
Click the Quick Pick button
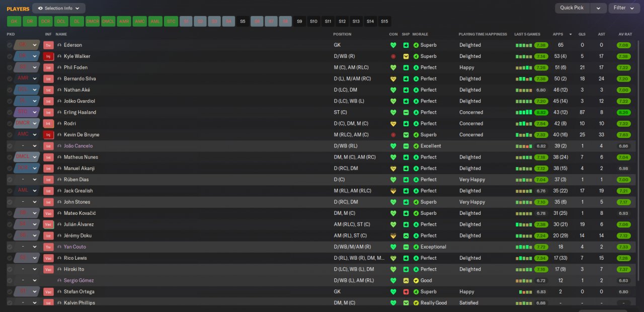tap(572, 8)
